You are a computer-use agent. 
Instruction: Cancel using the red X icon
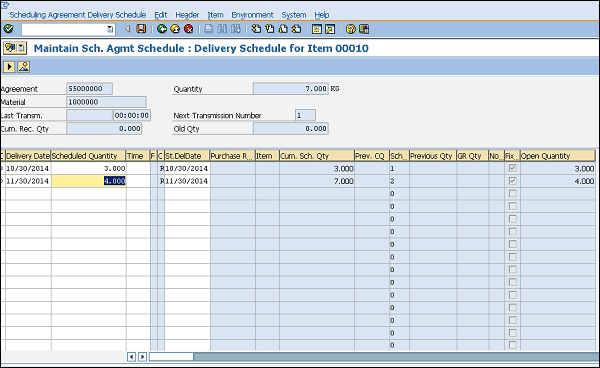[189, 29]
